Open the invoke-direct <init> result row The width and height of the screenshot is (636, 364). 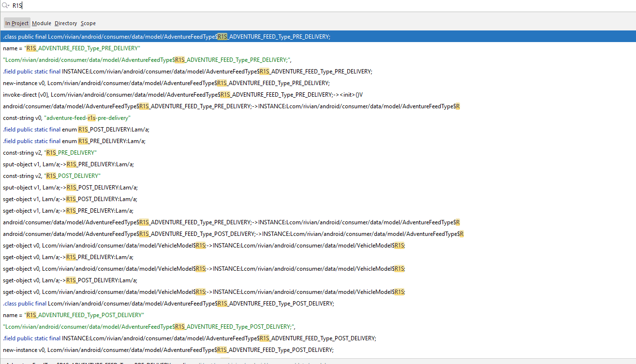pyautogui.click(x=318, y=95)
